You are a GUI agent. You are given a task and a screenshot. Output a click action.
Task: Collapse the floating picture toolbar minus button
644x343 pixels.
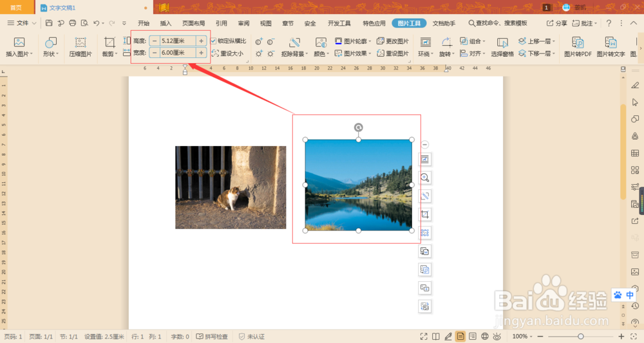coord(424,144)
